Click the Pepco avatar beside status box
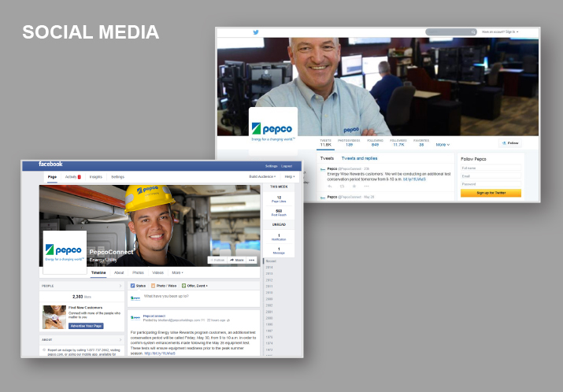 [135, 298]
